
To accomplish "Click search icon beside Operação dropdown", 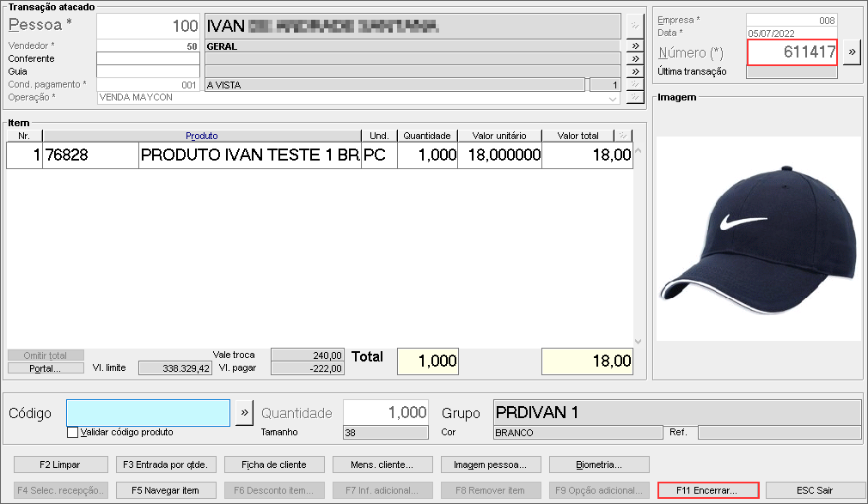I will (x=635, y=97).
